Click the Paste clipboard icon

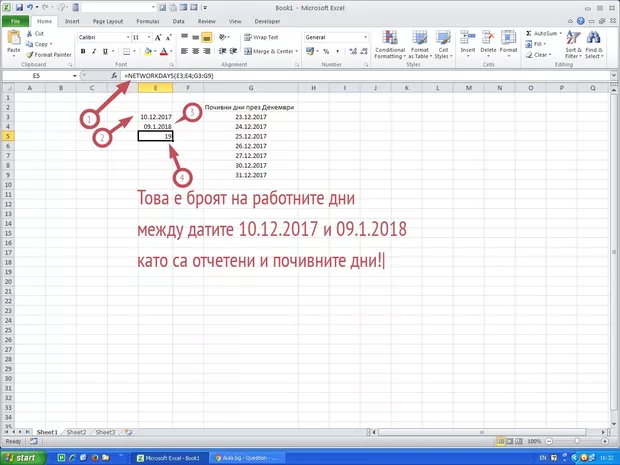[14, 37]
